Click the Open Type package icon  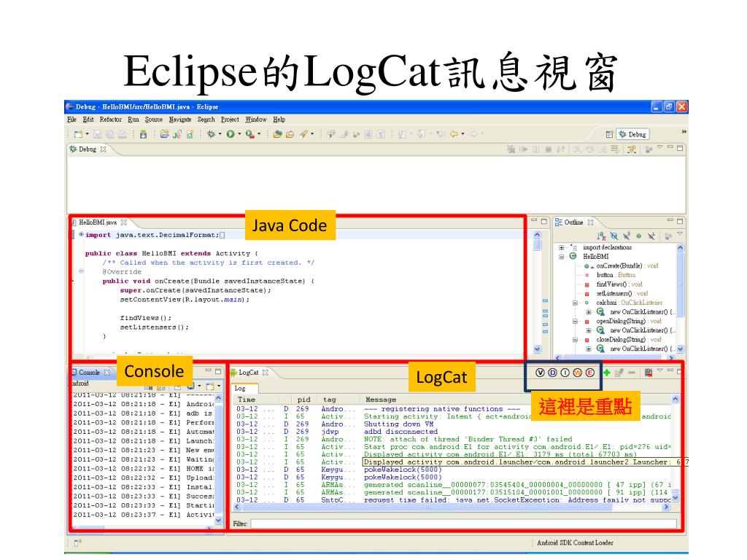coord(277,134)
